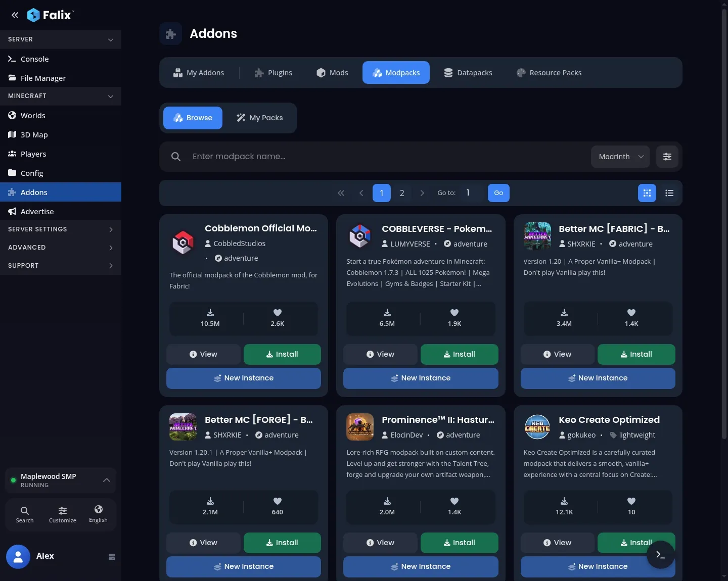
Task: Collapse the sidebar with double-arrow icon
Action: [15, 15]
